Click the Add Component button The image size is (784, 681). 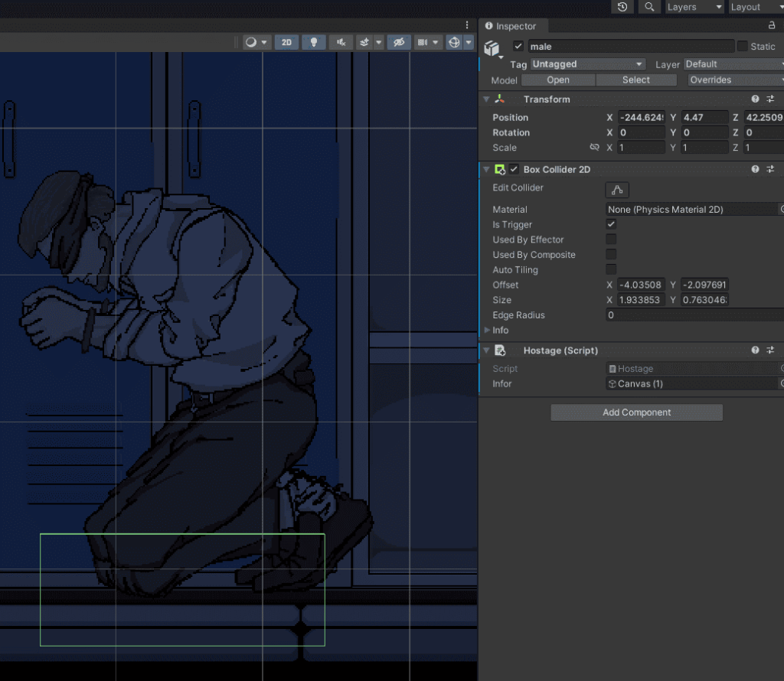click(636, 412)
